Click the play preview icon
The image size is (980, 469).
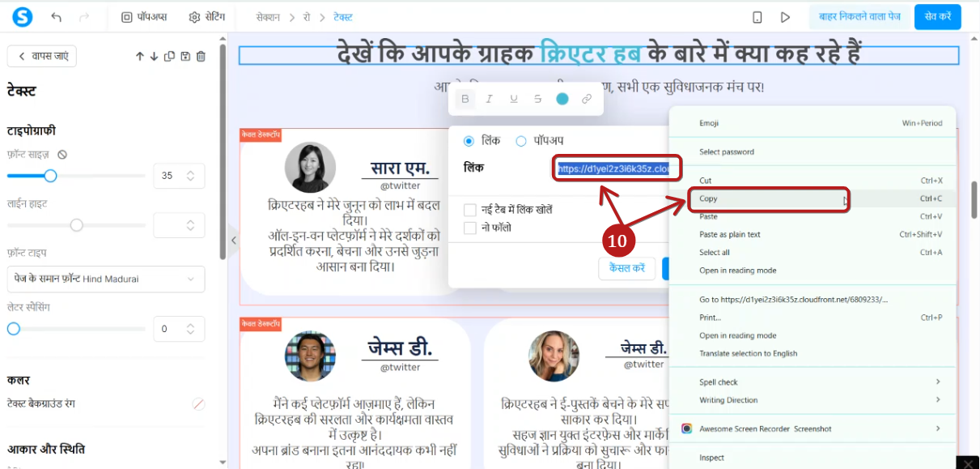point(785,17)
